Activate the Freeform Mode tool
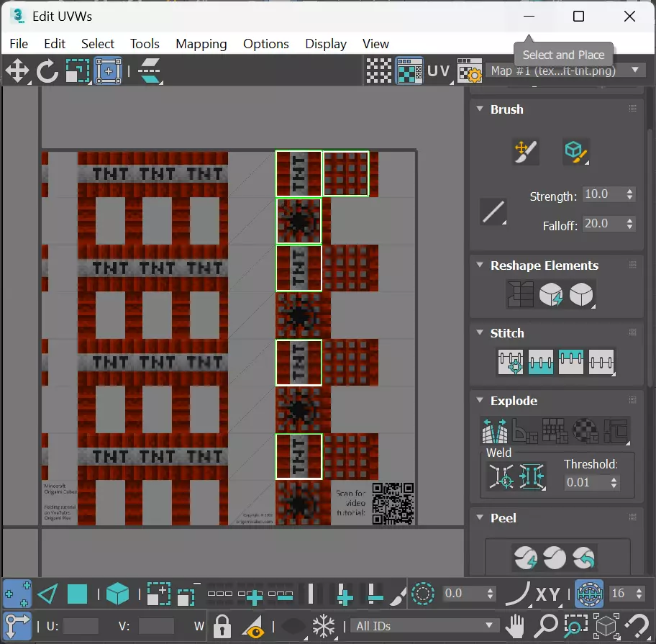 coord(109,71)
